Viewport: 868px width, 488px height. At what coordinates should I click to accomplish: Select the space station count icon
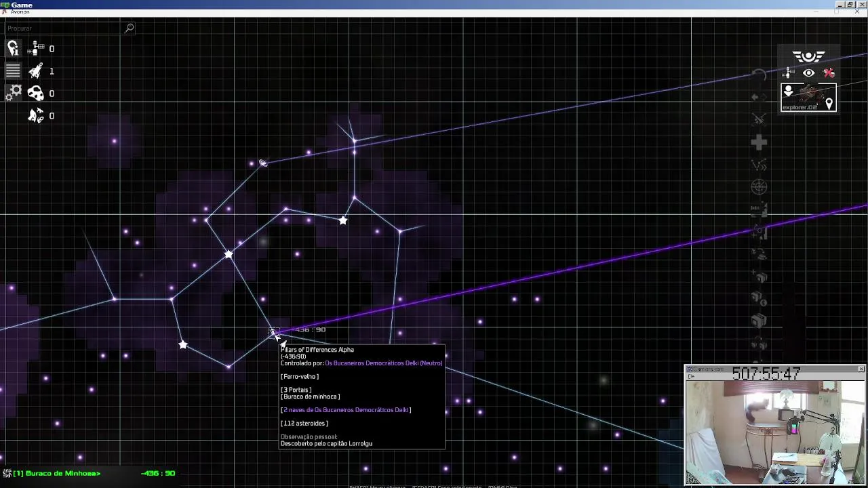[36, 48]
